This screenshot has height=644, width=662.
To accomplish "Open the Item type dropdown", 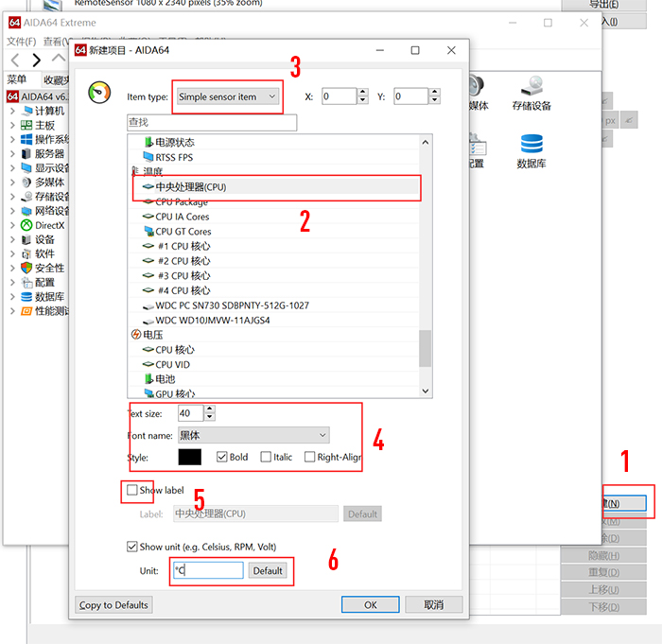I will 228,96.
